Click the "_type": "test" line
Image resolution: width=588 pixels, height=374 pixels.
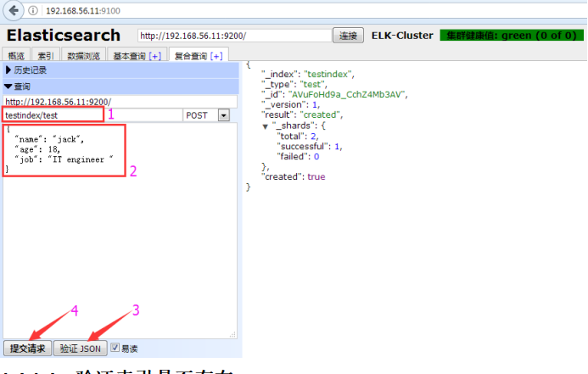(294, 84)
